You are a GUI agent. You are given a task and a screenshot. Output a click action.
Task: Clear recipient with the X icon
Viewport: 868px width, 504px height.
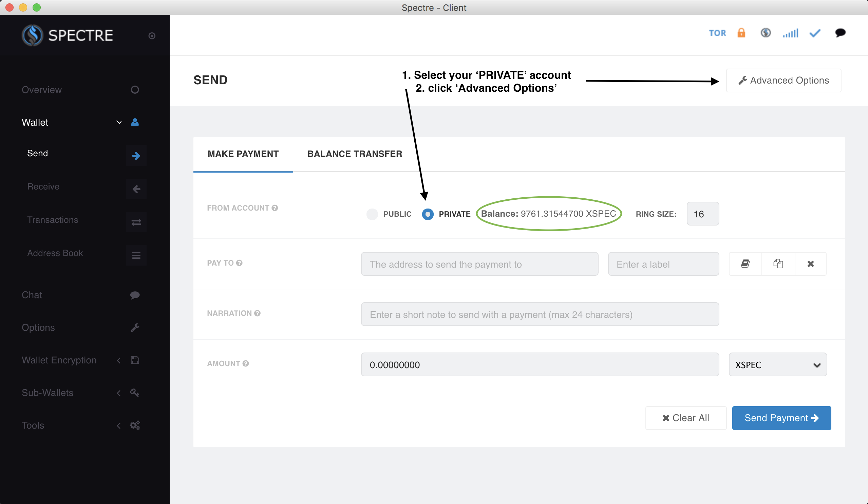pyautogui.click(x=810, y=264)
